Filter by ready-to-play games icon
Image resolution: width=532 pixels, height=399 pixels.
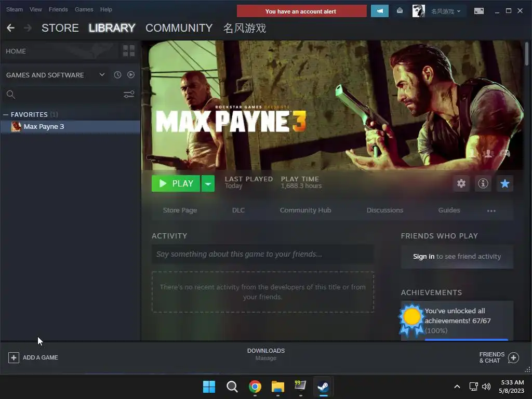click(130, 75)
